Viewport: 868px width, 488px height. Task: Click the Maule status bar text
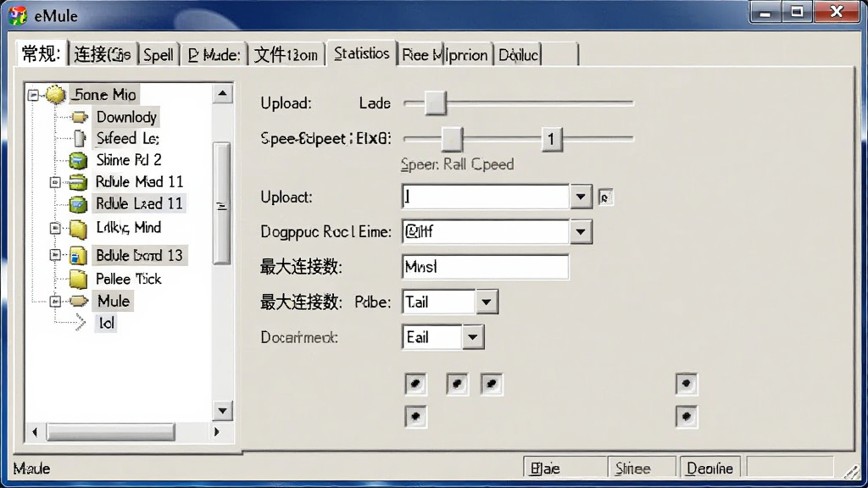point(31,469)
